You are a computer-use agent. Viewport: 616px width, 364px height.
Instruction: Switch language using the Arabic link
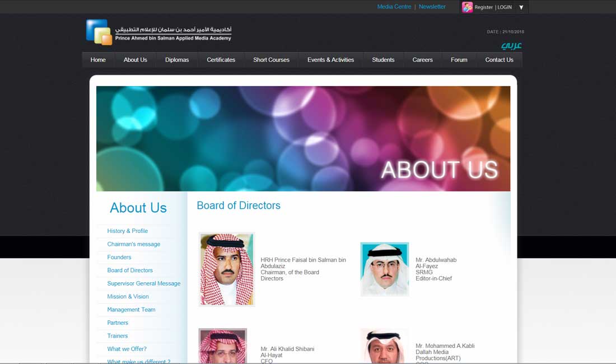pyautogui.click(x=511, y=45)
